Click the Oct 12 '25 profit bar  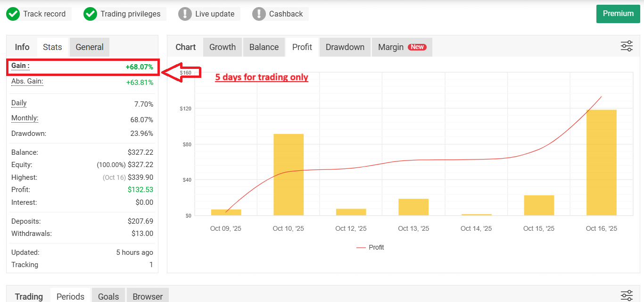coord(351,212)
